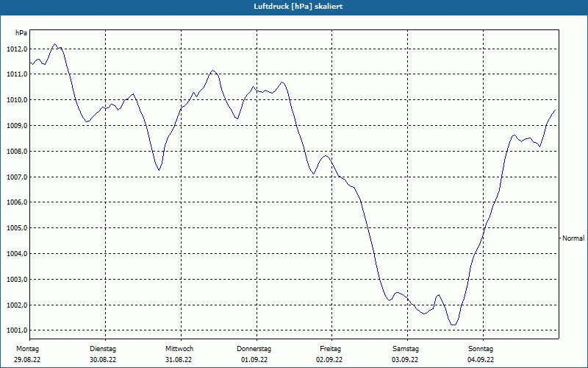Viewport: 588px width, 368px height.
Task: Click the chart title 'Luftdruck [hPa] skaliert'
Action: tap(298, 7)
